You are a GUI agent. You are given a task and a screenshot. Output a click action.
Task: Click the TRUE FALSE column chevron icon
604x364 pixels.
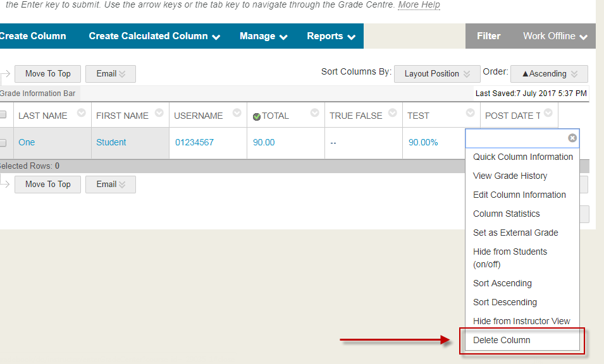[392, 113]
